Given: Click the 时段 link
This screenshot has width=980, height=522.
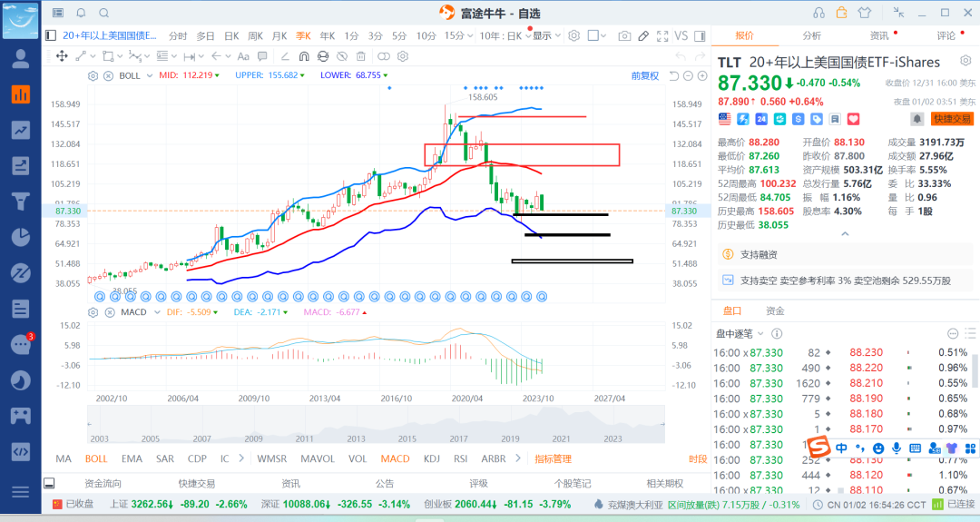Looking at the screenshot, I should coord(698,458).
